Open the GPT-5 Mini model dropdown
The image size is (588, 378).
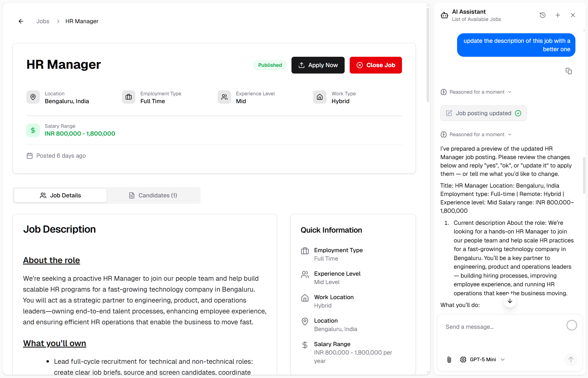[x=483, y=360]
